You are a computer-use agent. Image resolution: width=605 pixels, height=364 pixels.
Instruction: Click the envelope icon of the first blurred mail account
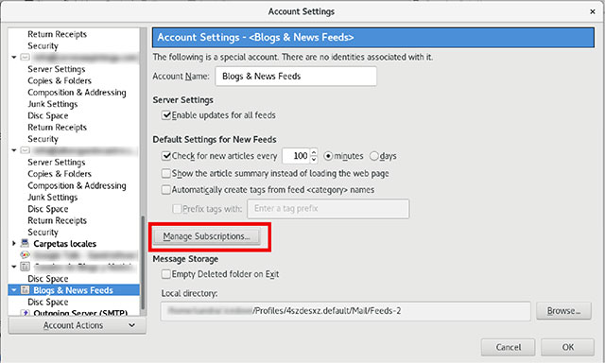tap(25, 57)
